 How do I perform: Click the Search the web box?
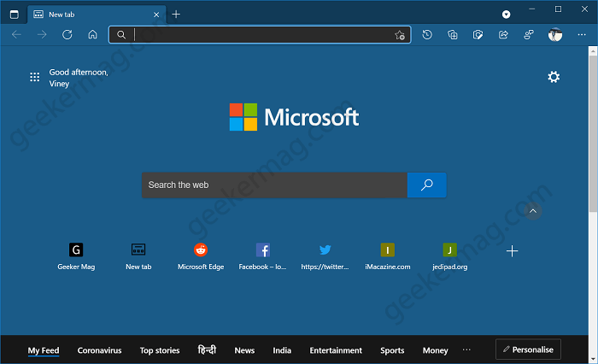(x=274, y=185)
